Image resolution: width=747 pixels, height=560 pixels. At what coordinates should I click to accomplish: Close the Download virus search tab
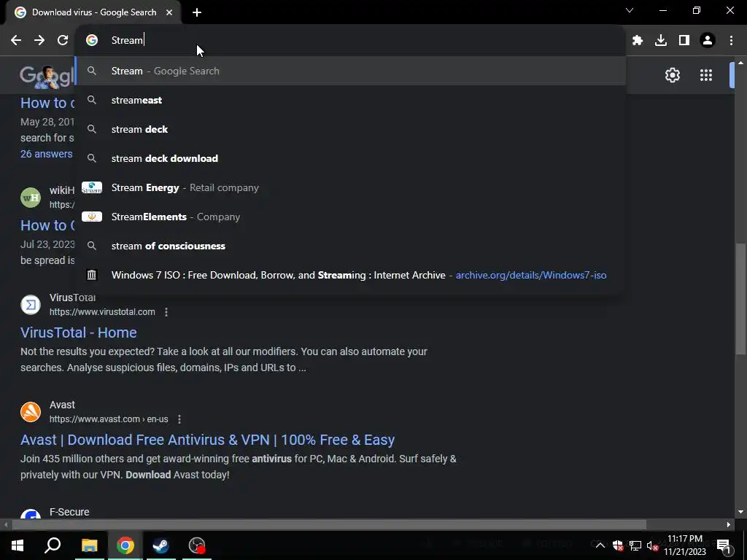[169, 12]
